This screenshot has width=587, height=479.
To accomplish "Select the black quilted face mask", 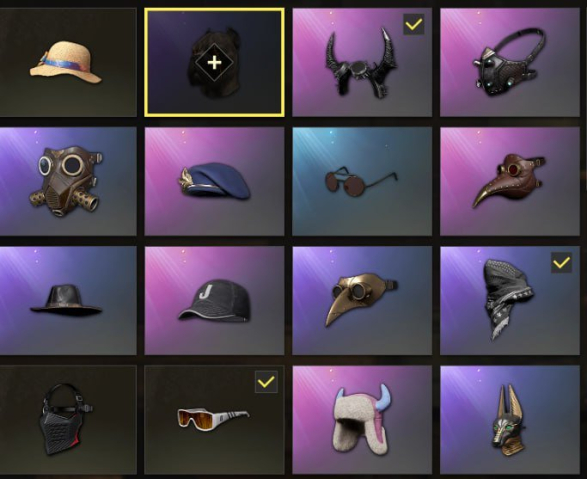I will [66, 420].
